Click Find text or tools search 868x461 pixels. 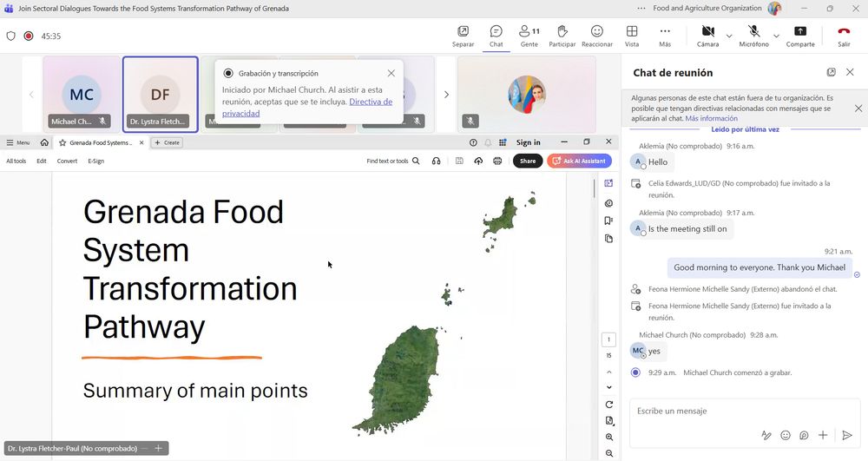click(393, 161)
